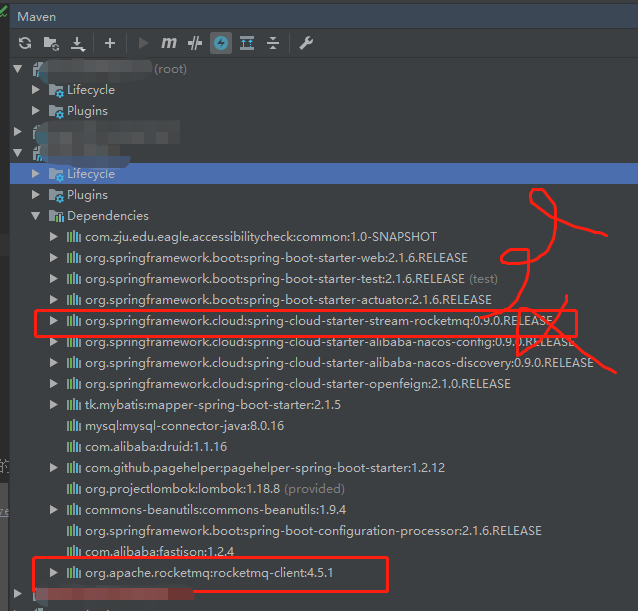Select com.alibaba:fastjson:1.2.4 entry

pyautogui.click(x=160, y=552)
